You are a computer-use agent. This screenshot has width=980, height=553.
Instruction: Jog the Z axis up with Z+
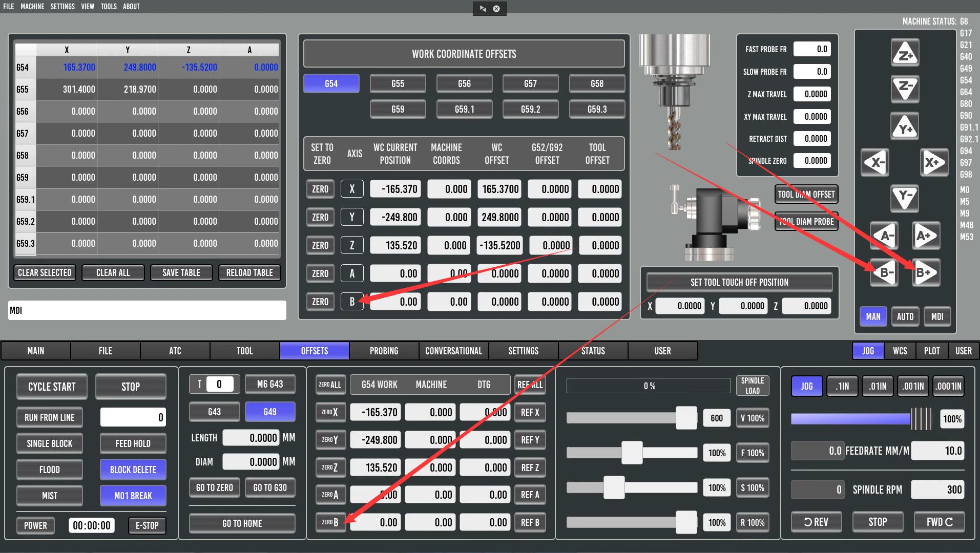(905, 53)
